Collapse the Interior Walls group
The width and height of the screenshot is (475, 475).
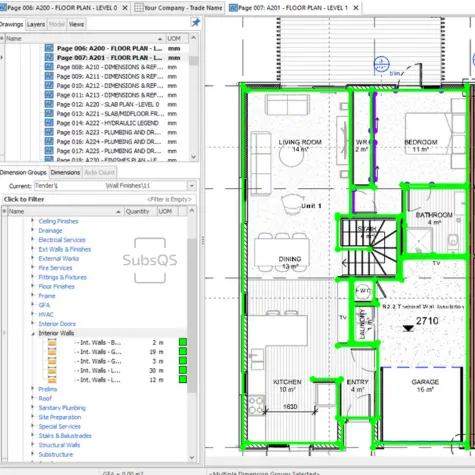tap(33, 333)
